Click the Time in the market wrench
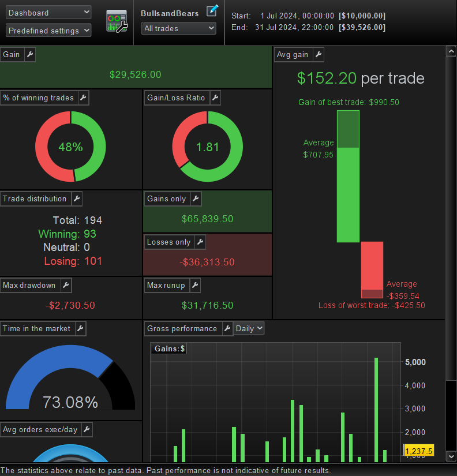 point(80,328)
